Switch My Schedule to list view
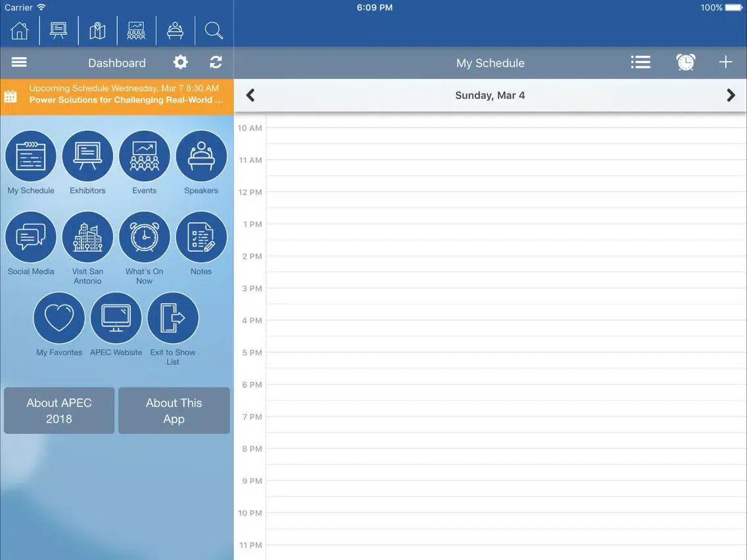 [x=640, y=62]
